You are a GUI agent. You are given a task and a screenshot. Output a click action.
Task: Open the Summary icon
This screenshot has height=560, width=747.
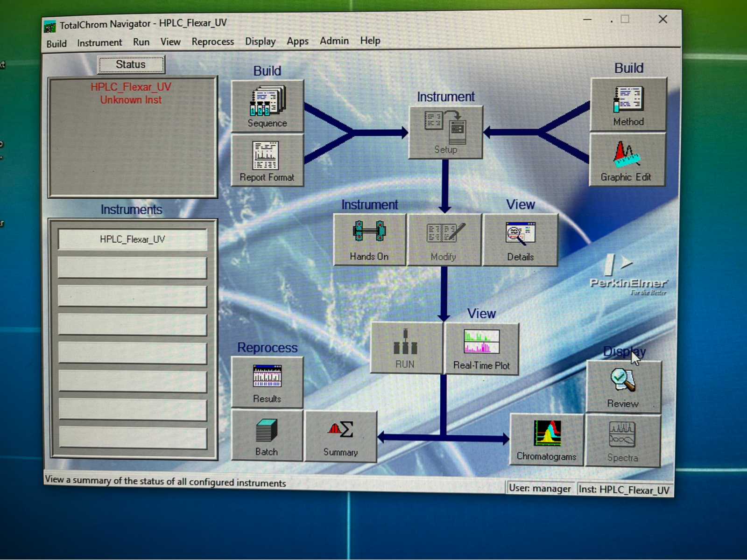[340, 436]
